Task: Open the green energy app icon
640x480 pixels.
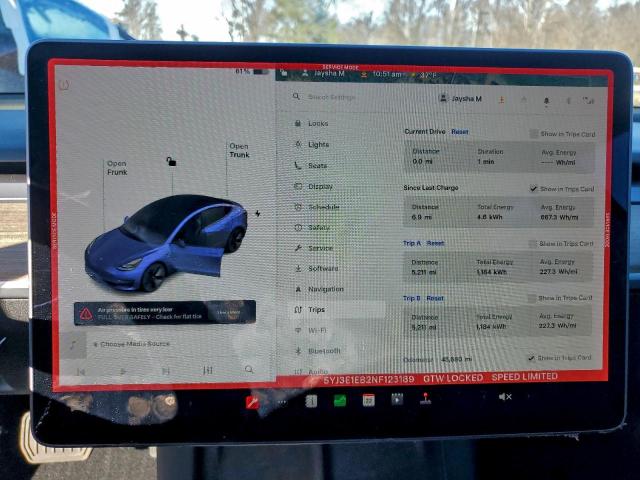Action: pyautogui.click(x=340, y=401)
